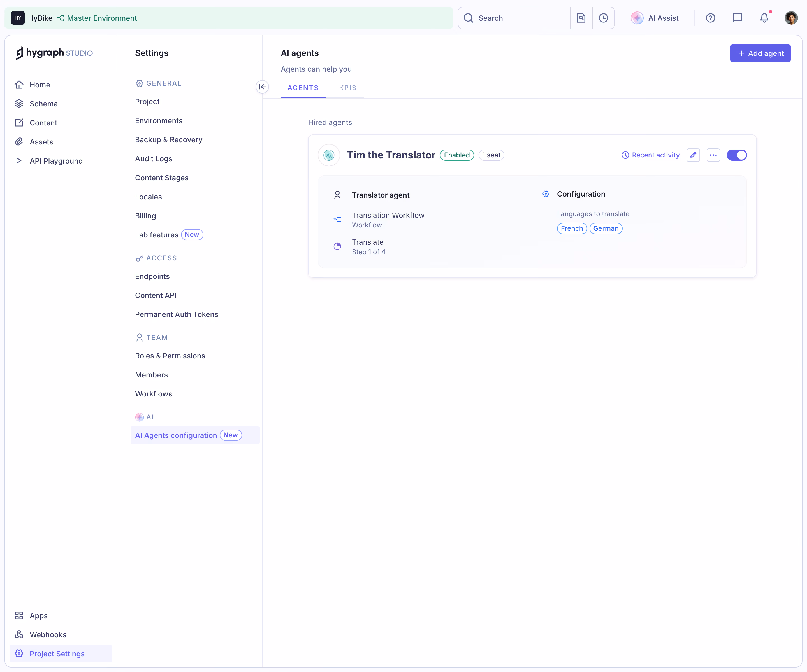The image size is (807, 672).
Task: Click the German language tag
Action: click(606, 228)
